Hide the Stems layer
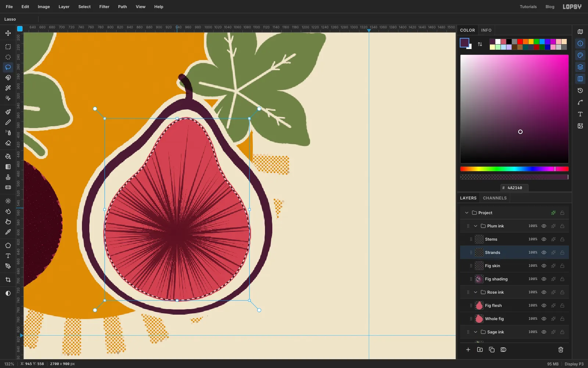Screen dimensions: 588x368 tap(544, 239)
